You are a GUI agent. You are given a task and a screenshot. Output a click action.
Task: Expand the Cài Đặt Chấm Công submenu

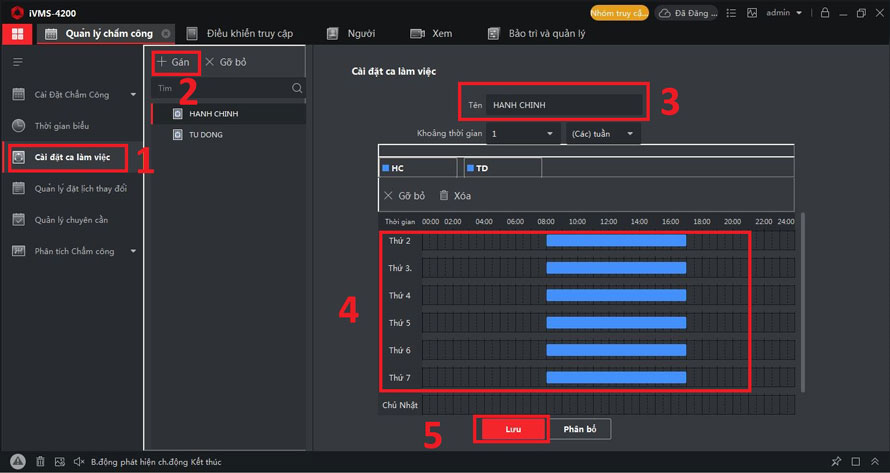(133, 95)
